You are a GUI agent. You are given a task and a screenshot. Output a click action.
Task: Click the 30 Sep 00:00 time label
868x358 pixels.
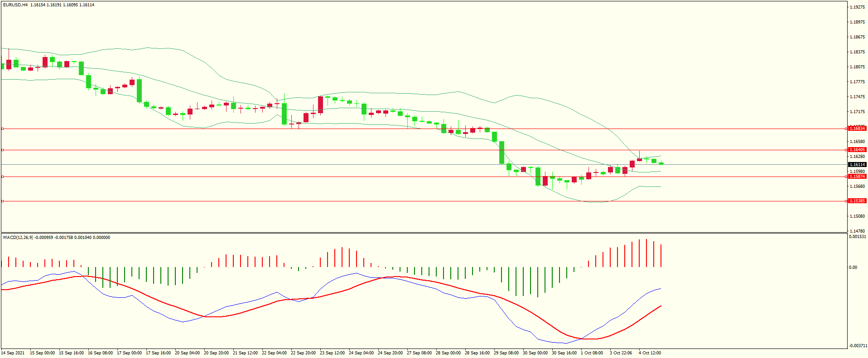click(x=535, y=353)
